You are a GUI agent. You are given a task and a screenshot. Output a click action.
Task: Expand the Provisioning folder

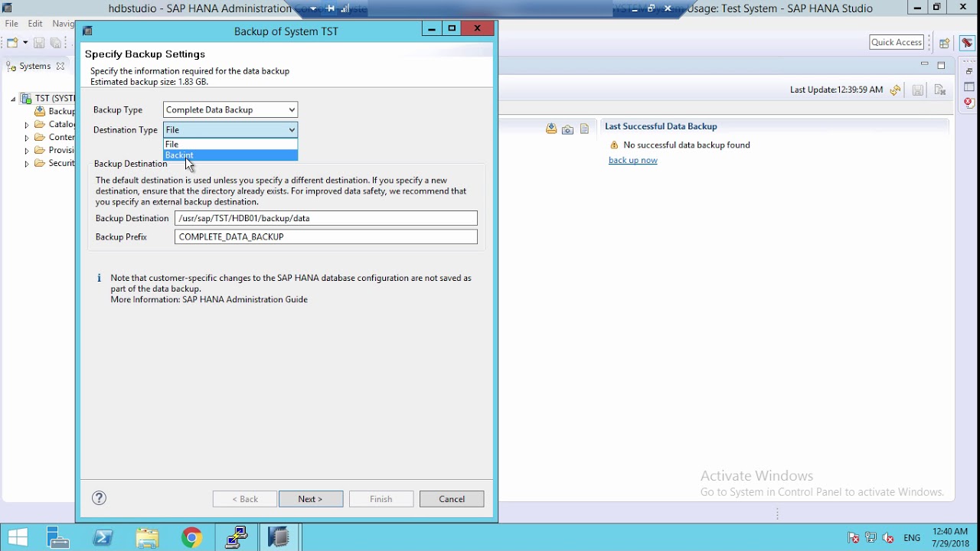click(x=27, y=151)
